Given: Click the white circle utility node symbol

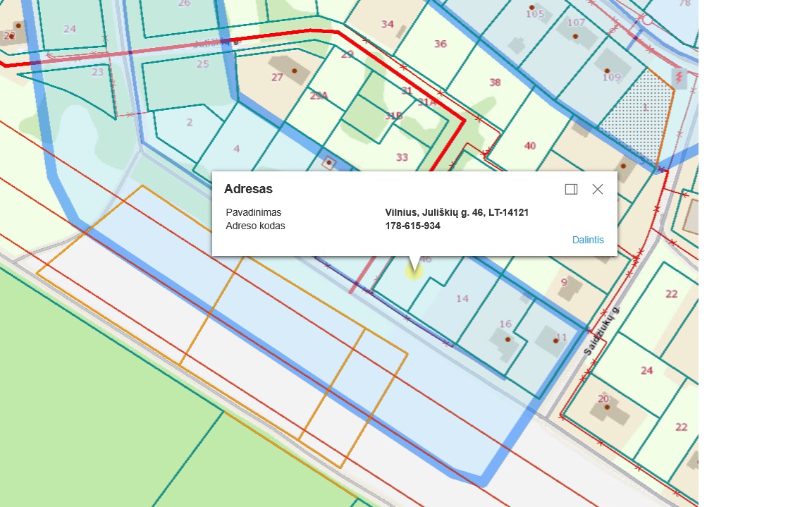Looking at the screenshot, I should click(647, 20).
